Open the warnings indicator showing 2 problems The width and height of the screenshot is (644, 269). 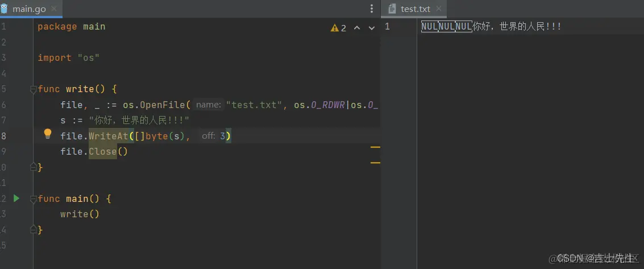coord(338,28)
